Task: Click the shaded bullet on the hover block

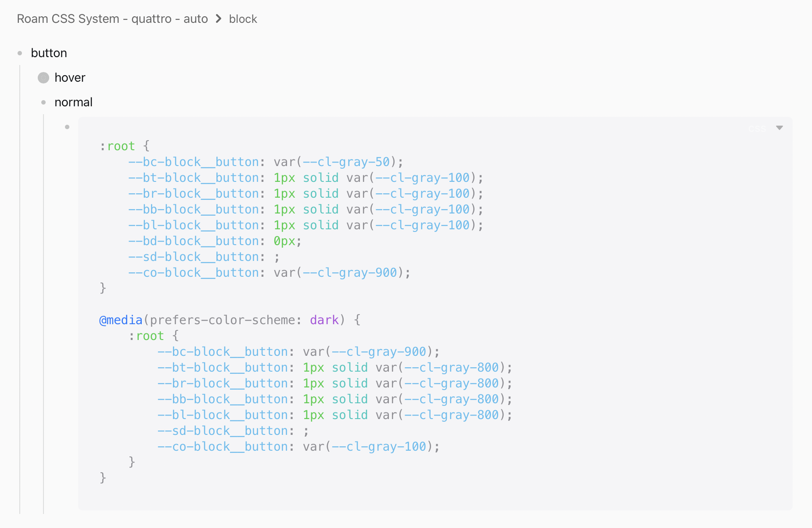Action: pos(43,78)
